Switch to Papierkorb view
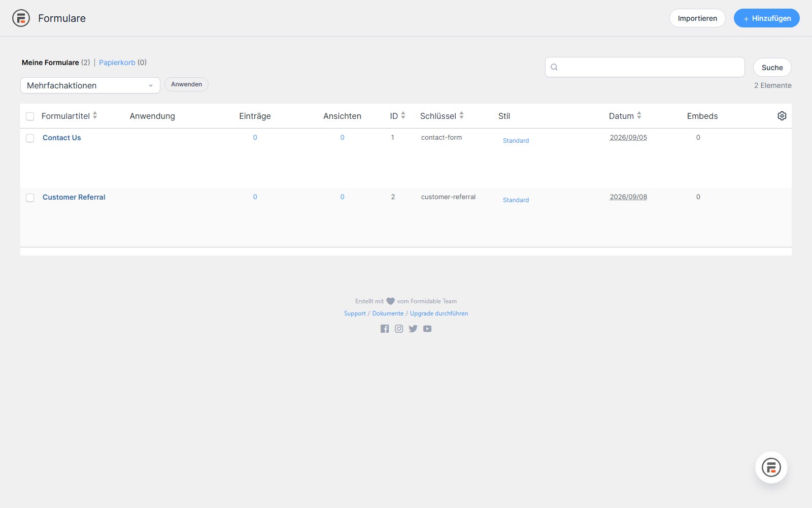Image resolution: width=812 pixels, height=508 pixels. 117,62
